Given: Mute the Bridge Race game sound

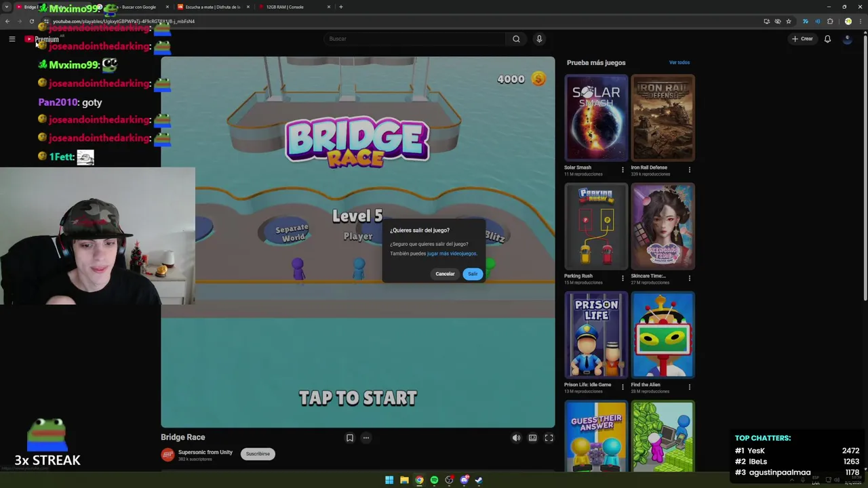Looking at the screenshot, I should coord(516,438).
